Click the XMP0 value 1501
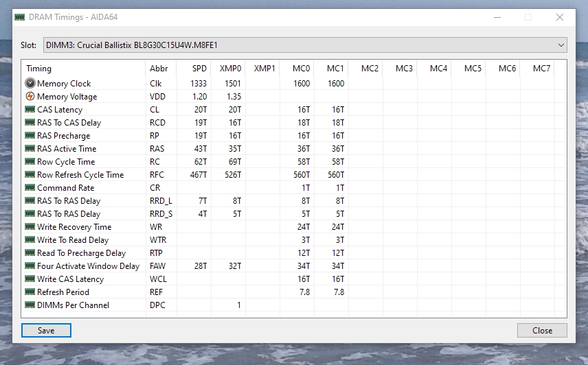Image resolution: width=588 pixels, height=365 pixels. tap(233, 84)
